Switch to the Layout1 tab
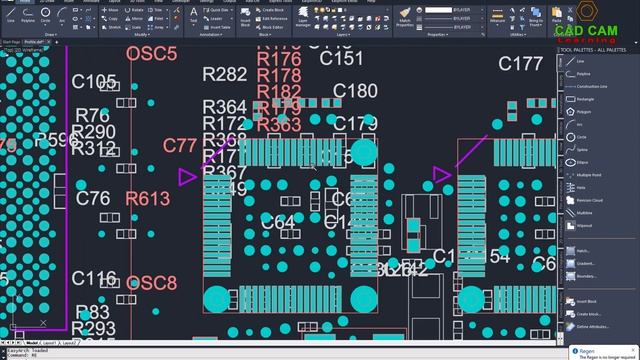 [x=49, y=343]
